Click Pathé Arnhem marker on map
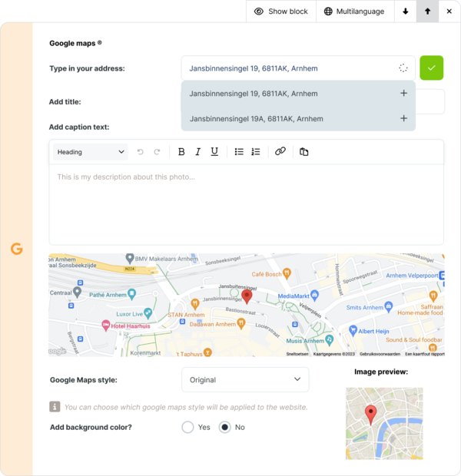Viewport: 461px width, 476px height. click(131, 295)
